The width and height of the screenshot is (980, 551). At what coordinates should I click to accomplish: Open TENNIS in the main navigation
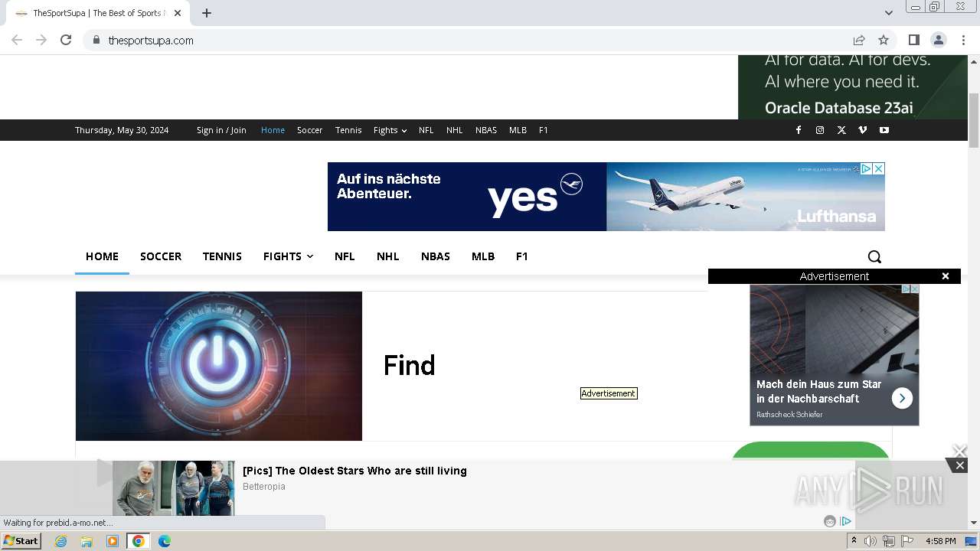click(x=222, y=256)
